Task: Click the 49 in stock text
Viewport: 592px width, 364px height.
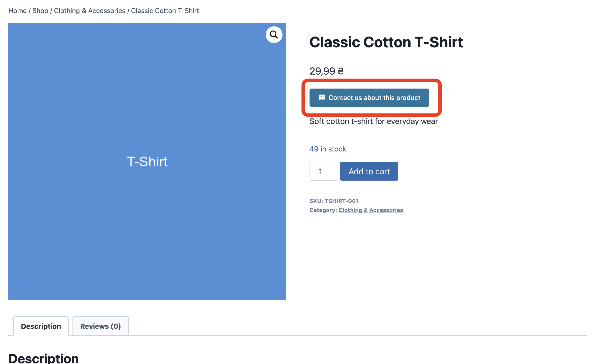Action: tap(327, 149)
